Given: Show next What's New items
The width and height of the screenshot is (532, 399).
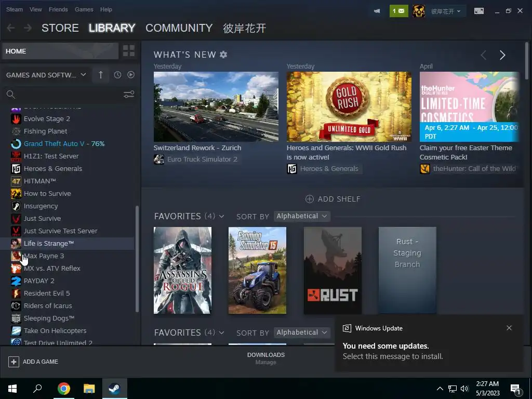Looking at the screenshot, I should 502,55.
